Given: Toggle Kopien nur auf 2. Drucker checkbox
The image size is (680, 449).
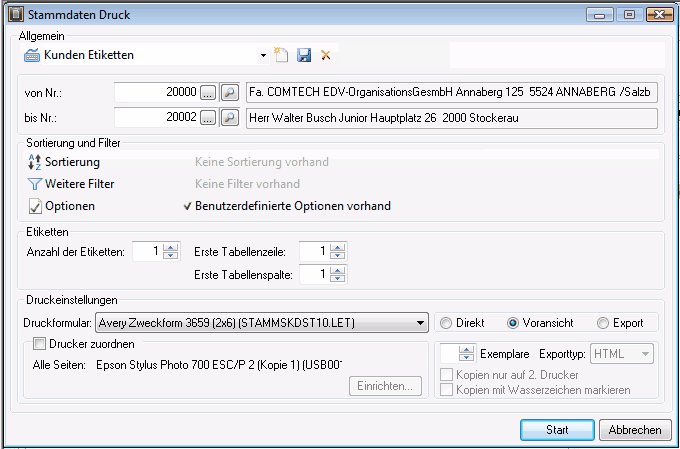Looking at the screenshot, I should pyautogui.click(x=446, y=374).
